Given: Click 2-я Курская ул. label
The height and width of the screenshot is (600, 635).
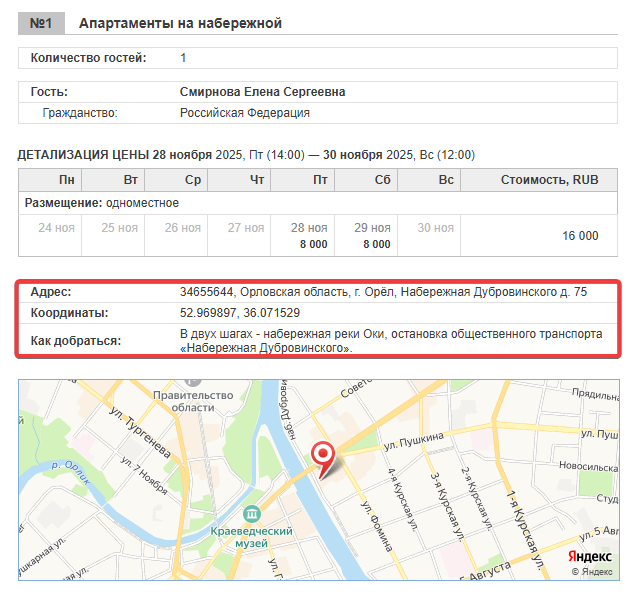Looking at the screenshot, I should tap(477, 499).
